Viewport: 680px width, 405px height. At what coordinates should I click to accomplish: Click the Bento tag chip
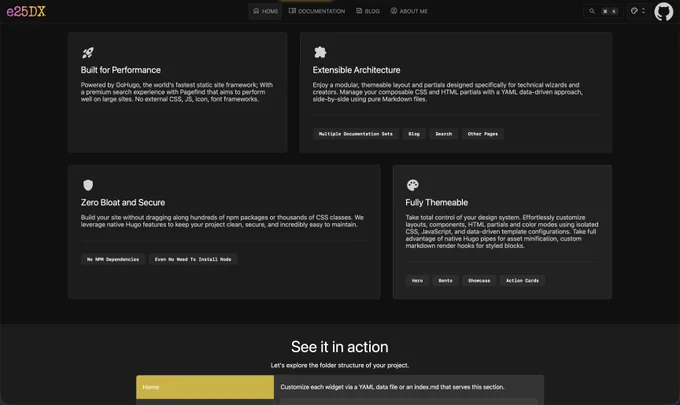[x=445, y=281]
